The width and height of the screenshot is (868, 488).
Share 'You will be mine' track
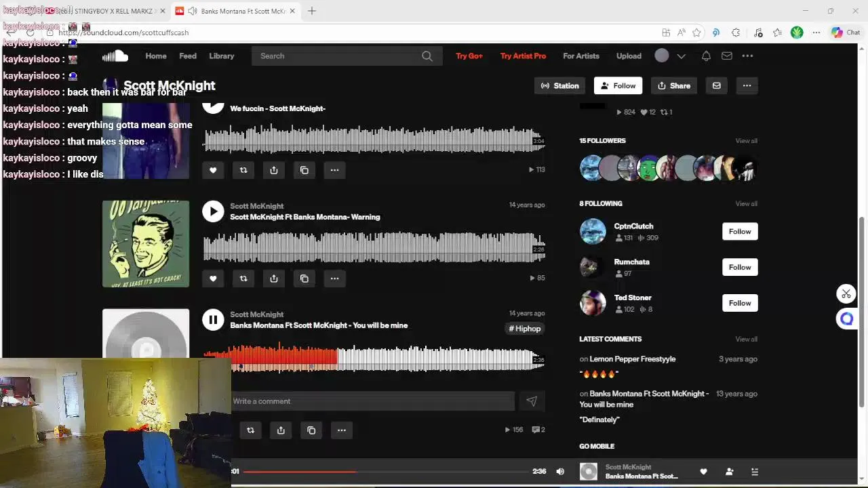pos(281,430)
